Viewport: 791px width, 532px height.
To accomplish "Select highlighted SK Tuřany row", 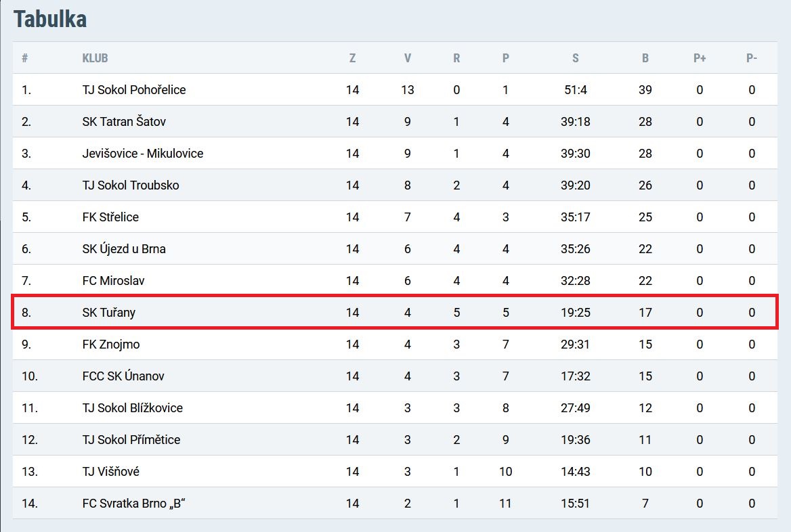I will click(395, 312).
